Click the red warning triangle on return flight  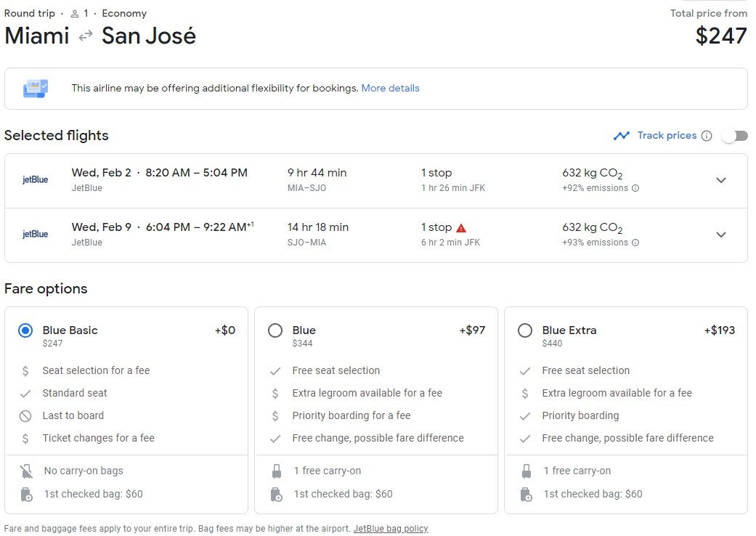[461, 228]
